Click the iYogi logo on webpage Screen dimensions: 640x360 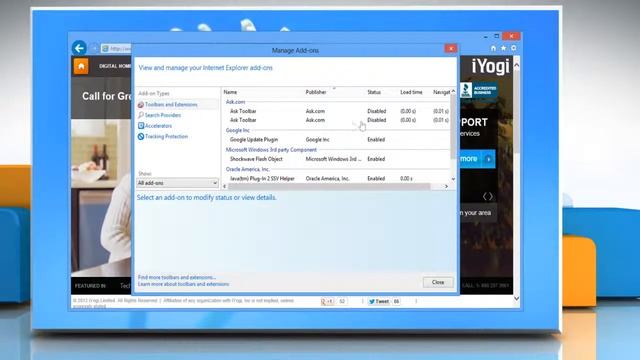(x=491, y=67)
